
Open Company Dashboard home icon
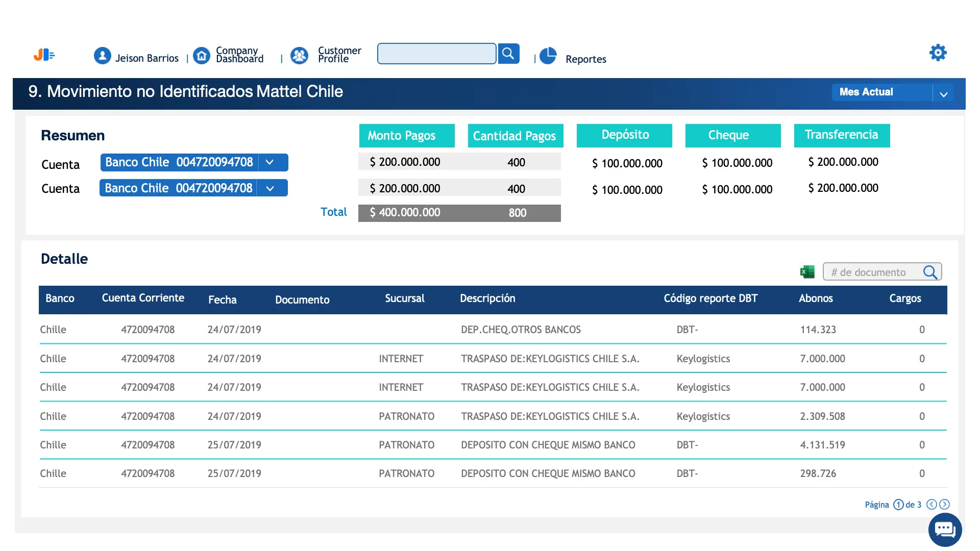tap(202, 56)
